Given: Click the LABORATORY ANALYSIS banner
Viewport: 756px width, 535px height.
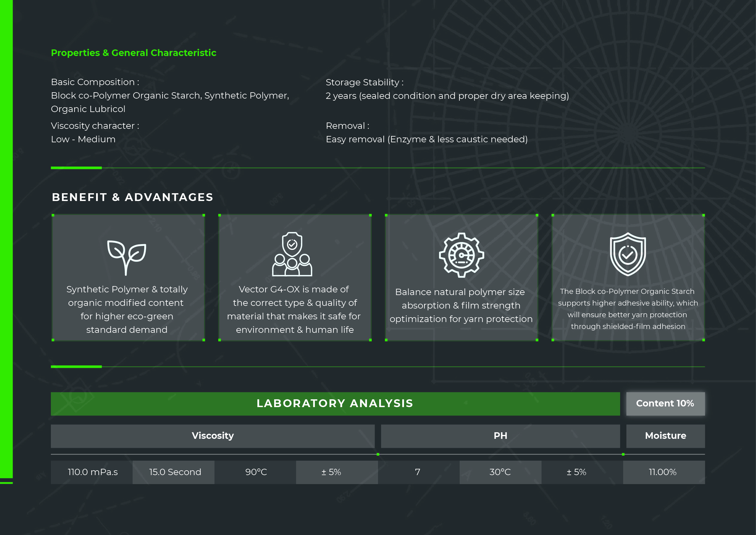Looking at the screenshot, I should [335, 404].
